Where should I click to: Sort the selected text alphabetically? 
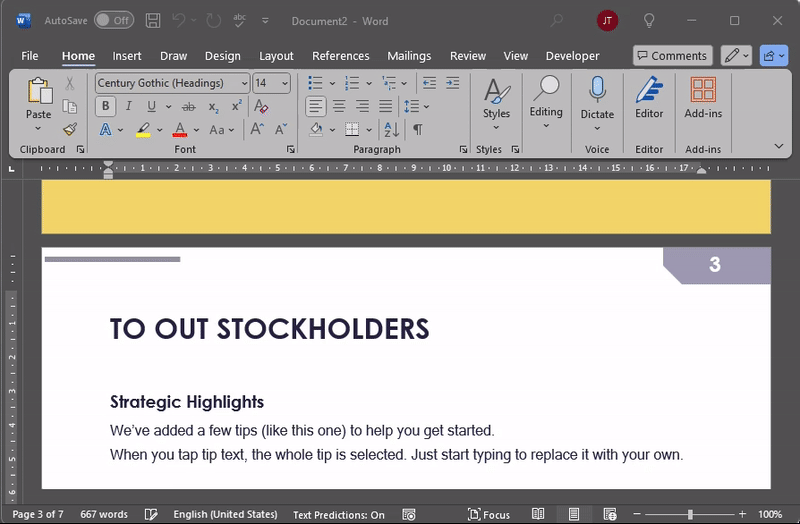click(x=391, y=130)
